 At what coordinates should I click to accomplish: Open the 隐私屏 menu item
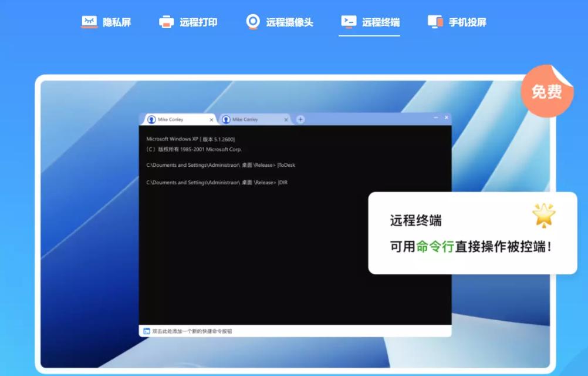pyautogui.click(x=106, y=21)
